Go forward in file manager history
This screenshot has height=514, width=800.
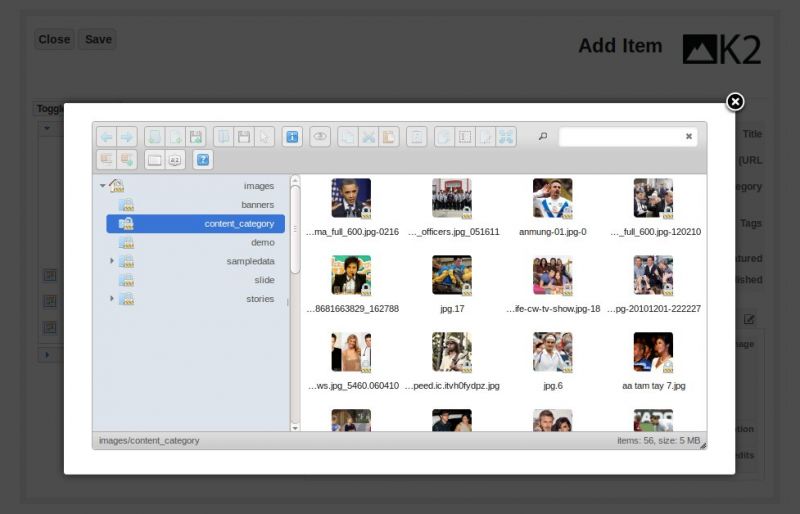coord(127,137)
